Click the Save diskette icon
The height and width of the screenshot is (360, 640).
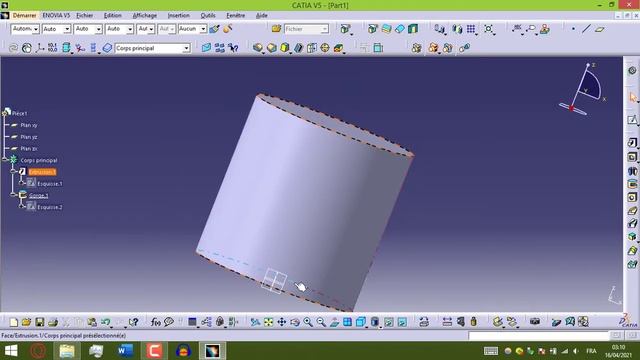(x=40, y=322)
